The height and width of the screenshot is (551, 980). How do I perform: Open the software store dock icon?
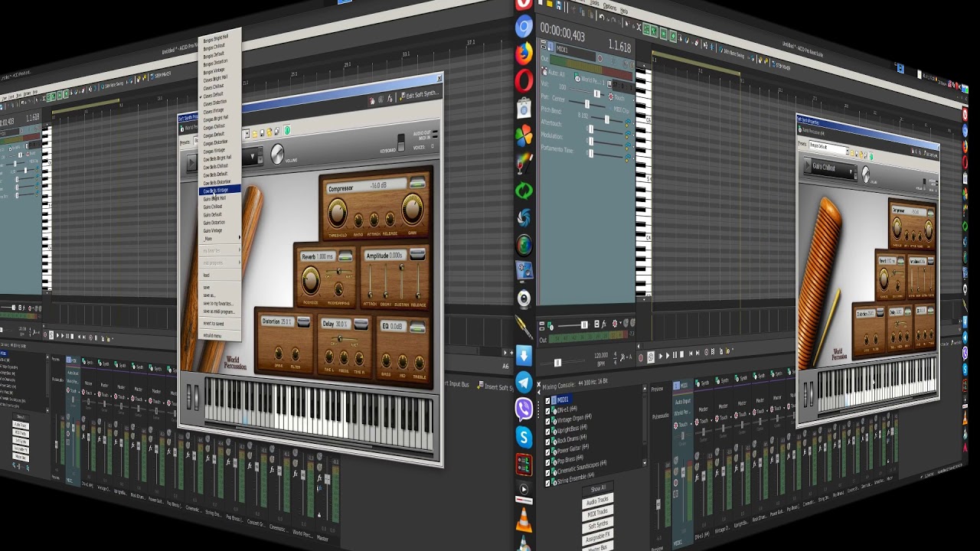coord(524,108)
